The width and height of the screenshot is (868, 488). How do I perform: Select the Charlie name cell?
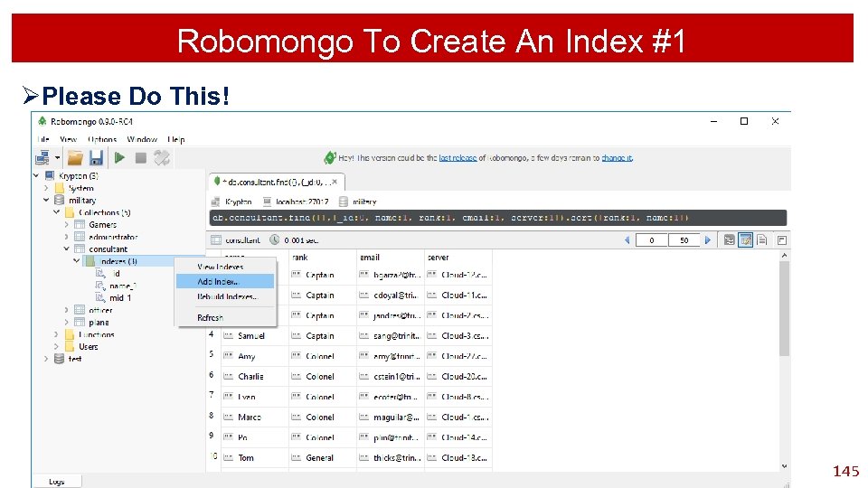pos(255,376)
